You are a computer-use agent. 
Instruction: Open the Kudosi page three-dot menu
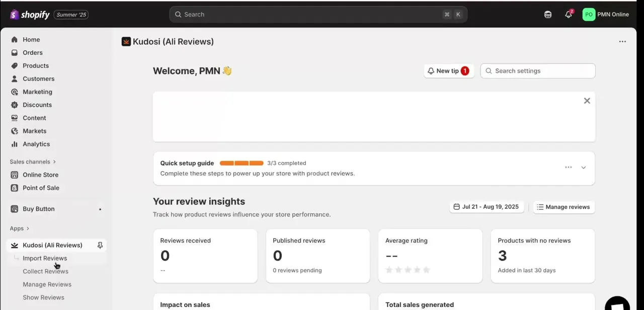[x=622, y=42]
